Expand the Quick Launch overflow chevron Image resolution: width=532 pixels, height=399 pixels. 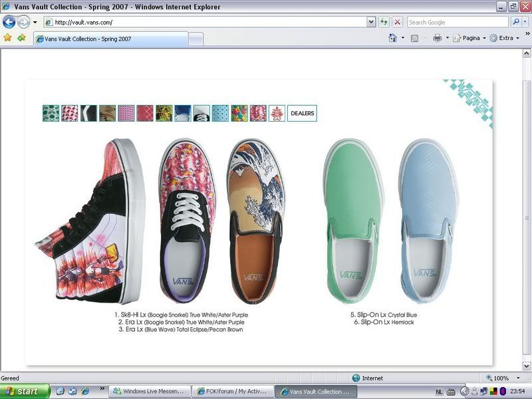[x=102, y=388]
